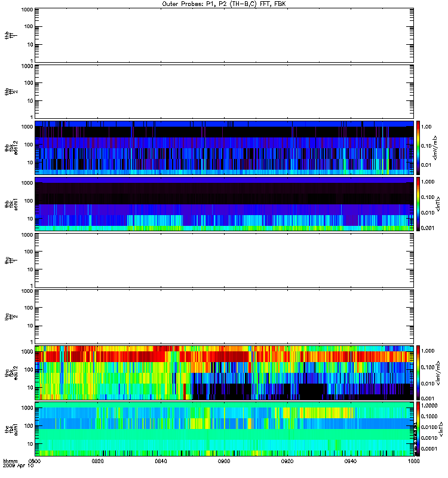The image size is (448, 478).
Task: Click the 'thb fff 1' y-axis title
Action: (11, 35)
